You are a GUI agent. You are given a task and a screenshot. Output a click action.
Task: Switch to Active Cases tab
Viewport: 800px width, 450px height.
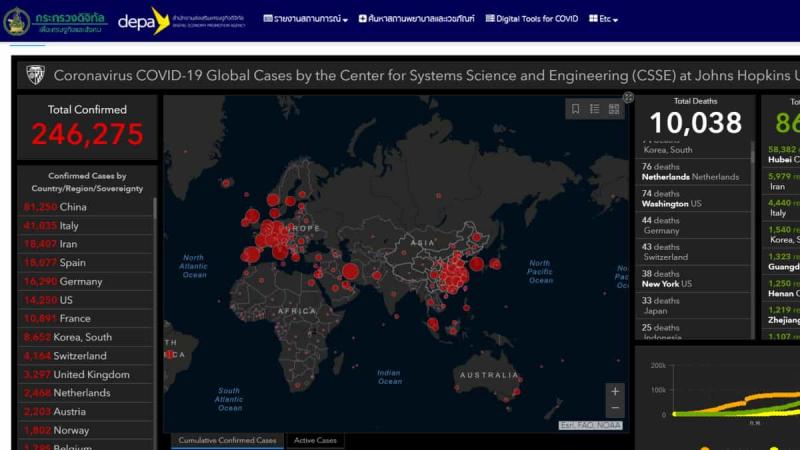[x=315, y=440]
